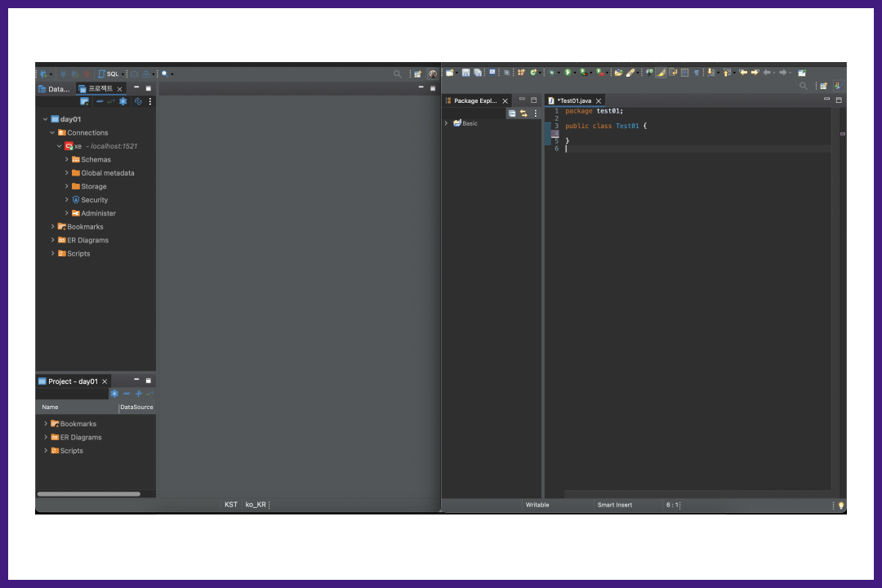Click Open Perspective icon in Eclipse toolbar

(x=823, y=86)
